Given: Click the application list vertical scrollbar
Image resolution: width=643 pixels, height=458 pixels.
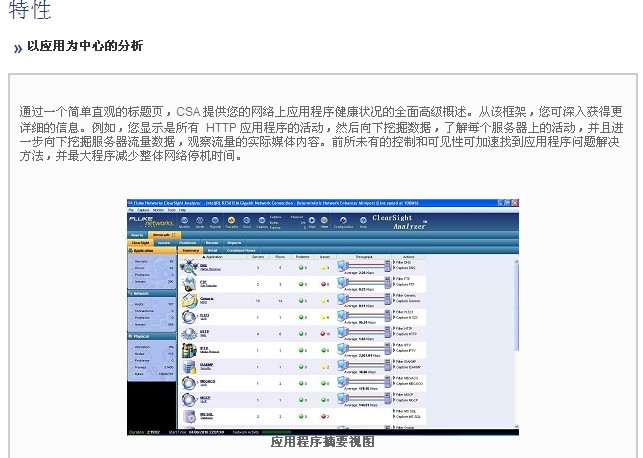Looking at the screenshot, I should (x=516, y=340).
